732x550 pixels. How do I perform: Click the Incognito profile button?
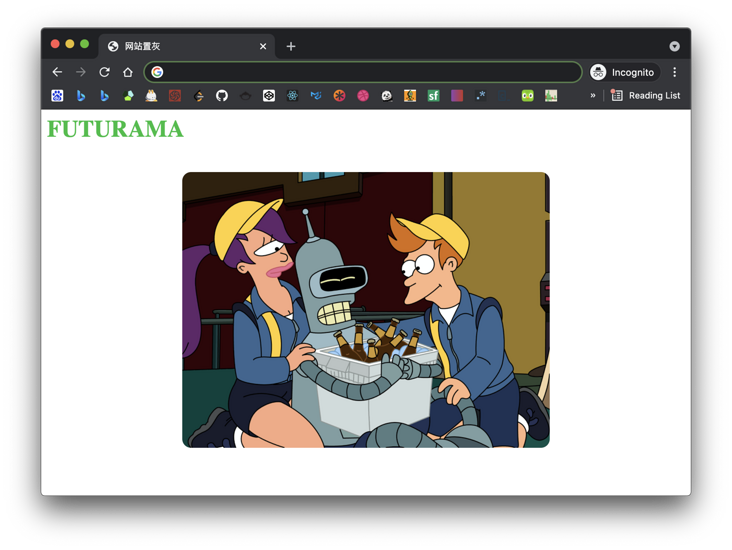point(624,72)
